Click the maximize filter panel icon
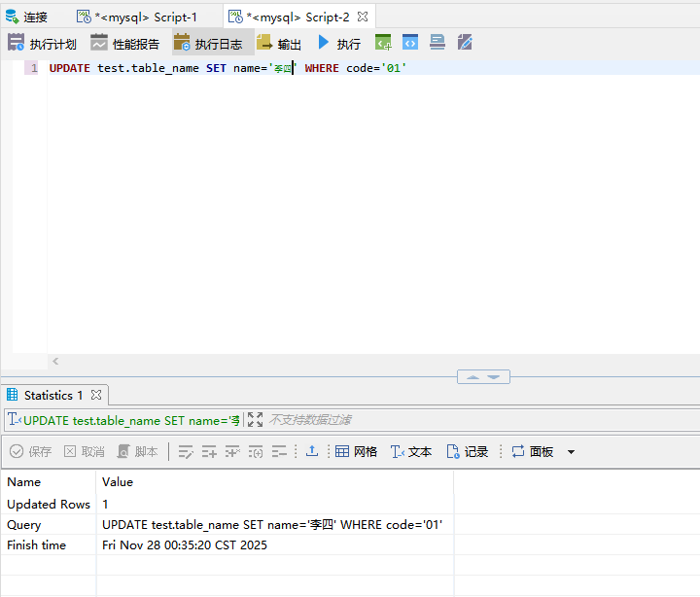This screenshot has height=597, width=700. [255, 420]
